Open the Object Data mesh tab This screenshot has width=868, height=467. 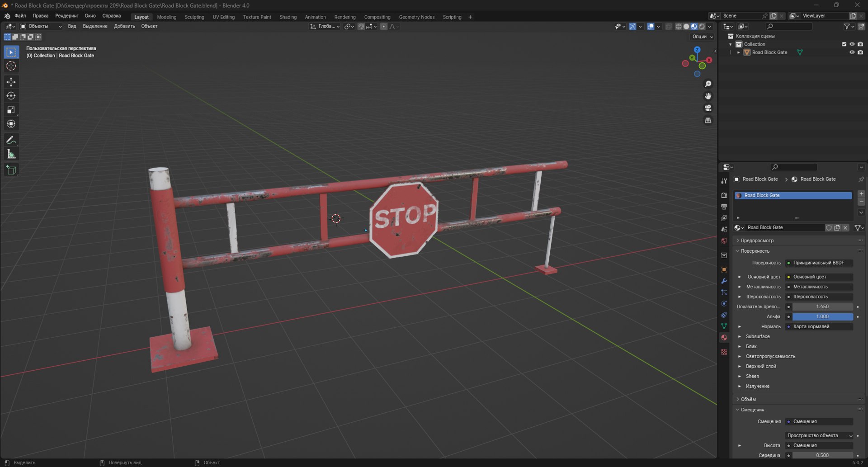(724, 326)
